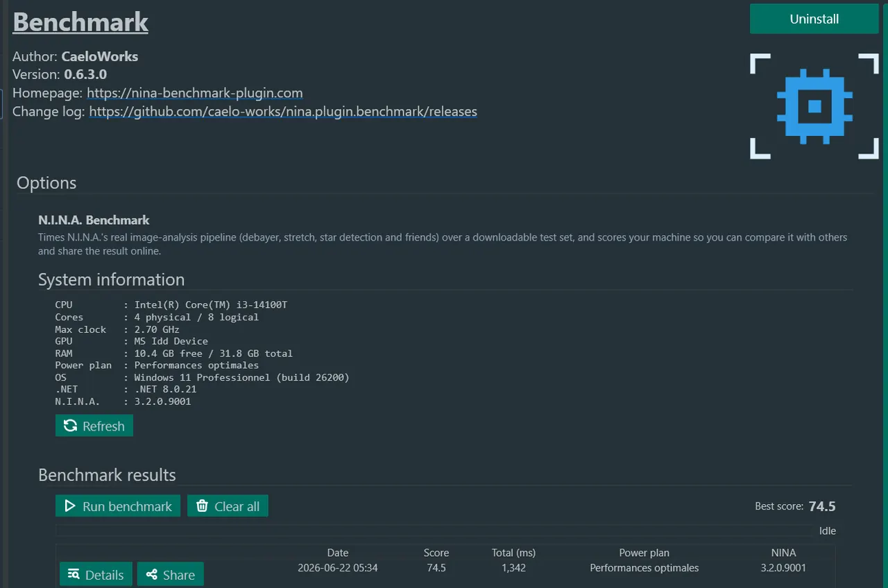Click the N.I.N.A. version 3.2.0.9001 in system info
This screenshot has width=888, height=588.
coord(162,401)
